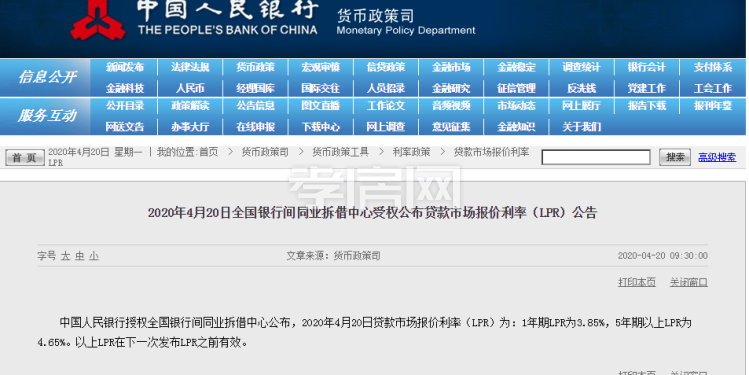The image size is (749, 375).
Task: Follow the 贷款市场报价利率 breadcrumb link
Action: pyautogui.click(x=492, y=152)
